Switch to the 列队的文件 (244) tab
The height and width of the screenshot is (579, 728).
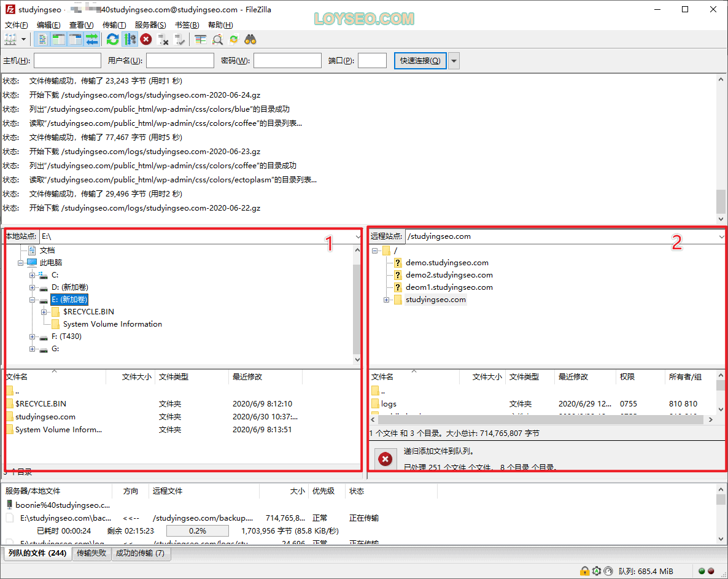pos(37,553)
